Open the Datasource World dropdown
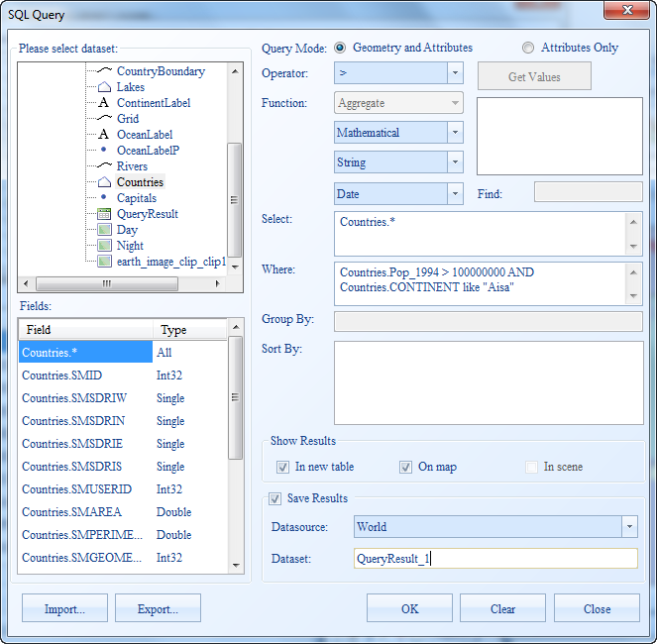 (x=628, y=527)
